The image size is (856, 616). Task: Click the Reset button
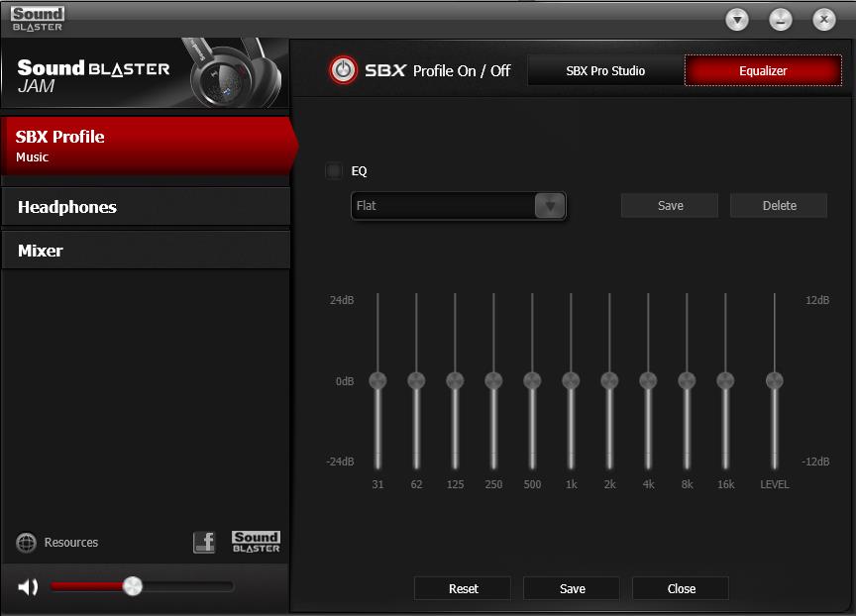(x=463, y=588)
